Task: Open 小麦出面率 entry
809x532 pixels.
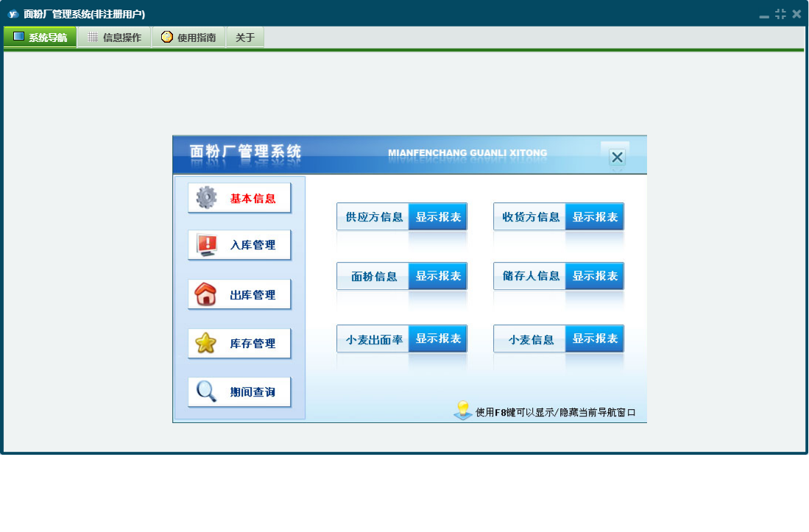Action: [x=373, y=338]
